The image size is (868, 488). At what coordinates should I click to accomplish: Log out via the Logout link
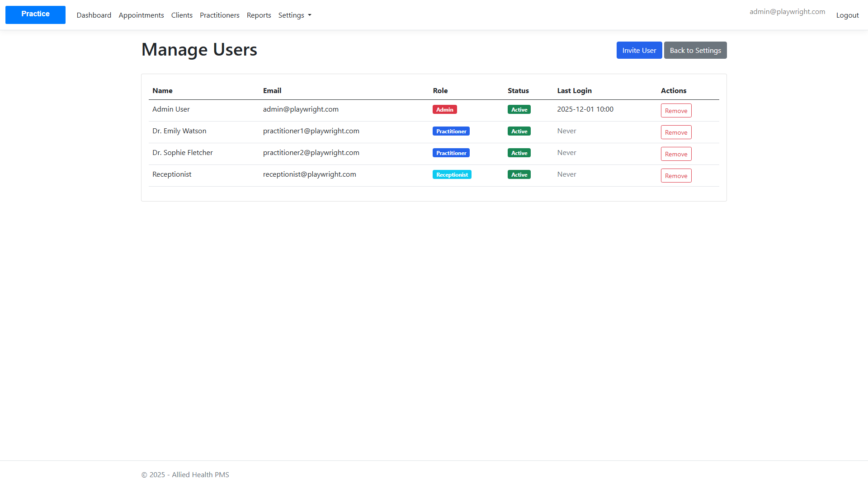pos(847,15)
